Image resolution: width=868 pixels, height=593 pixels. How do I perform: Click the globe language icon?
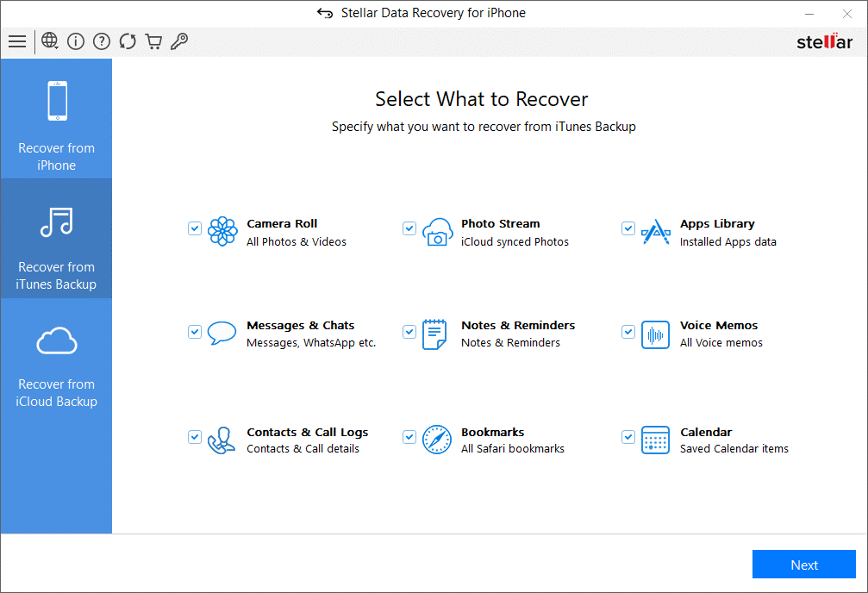click(x=50, y=41)
